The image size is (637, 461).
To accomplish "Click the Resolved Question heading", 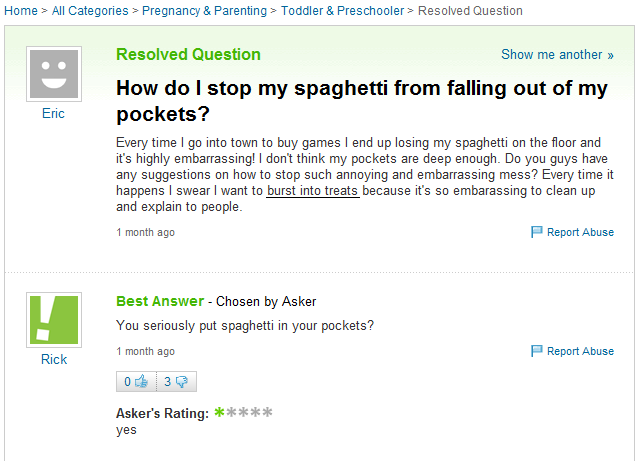I will 188,54.
